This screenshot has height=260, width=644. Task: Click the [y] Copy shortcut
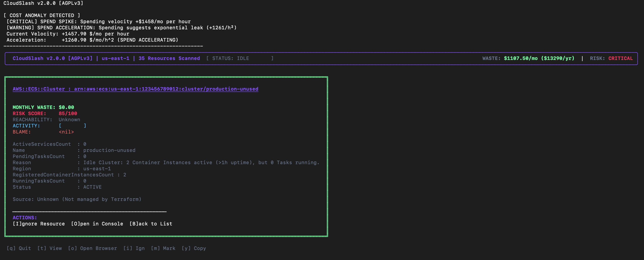coord(194,248)
